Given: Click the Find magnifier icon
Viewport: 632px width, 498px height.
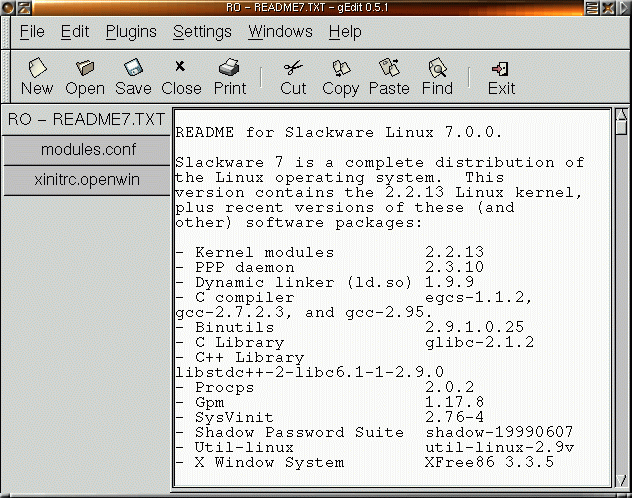Looking at the screenshot, I should (x=438, y=68).
